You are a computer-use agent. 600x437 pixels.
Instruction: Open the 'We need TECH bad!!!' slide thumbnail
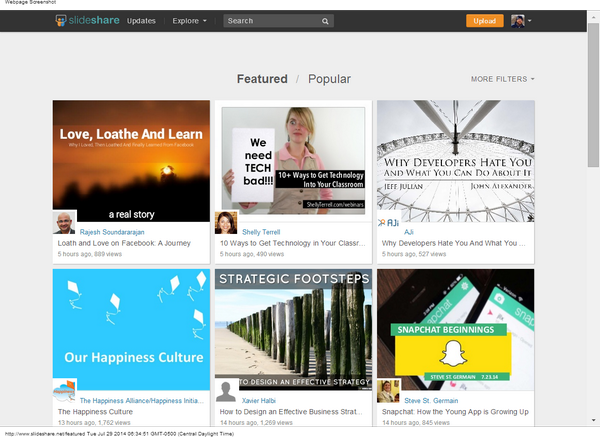293,161
